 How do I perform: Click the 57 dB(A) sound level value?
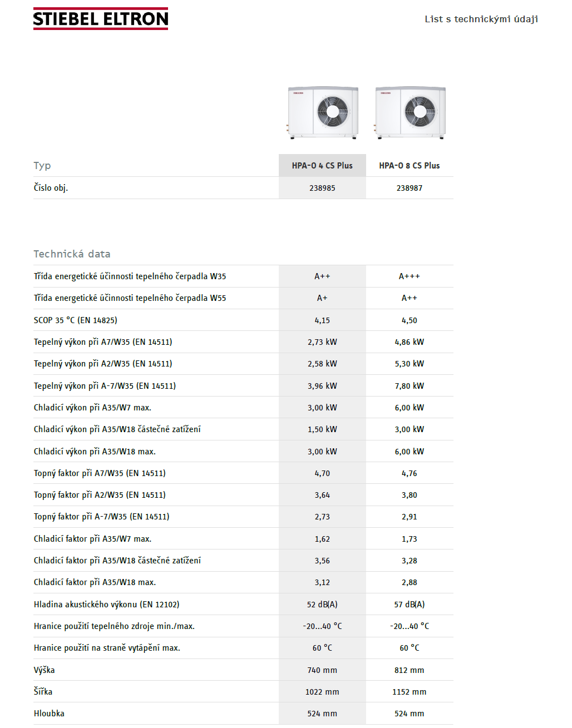click(x=410, y=605)
